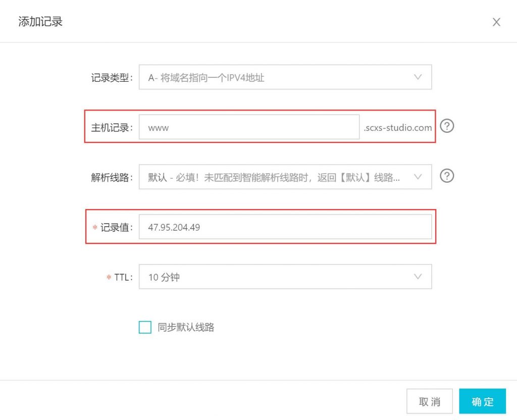Click the help icon next to 主机记录
Image resolution: width=517 pixels, height=420 pixels.
click(x=447, y=126)
